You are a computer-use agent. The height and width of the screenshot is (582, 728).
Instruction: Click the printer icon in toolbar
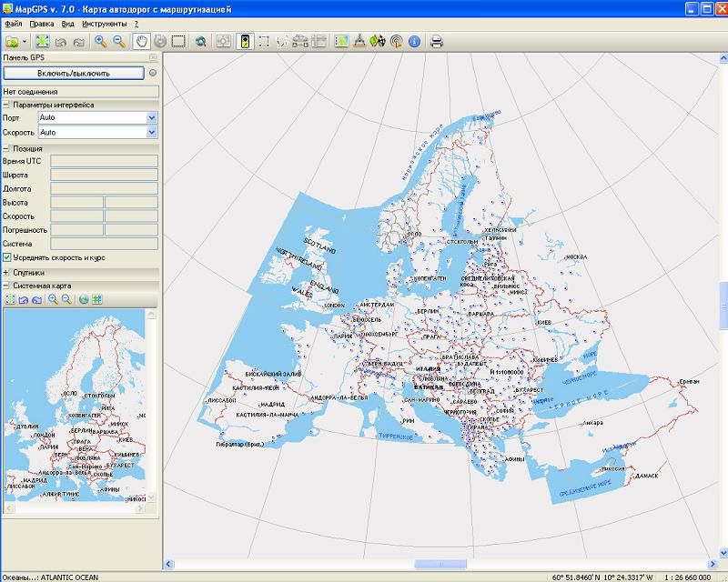coord(436,41)
